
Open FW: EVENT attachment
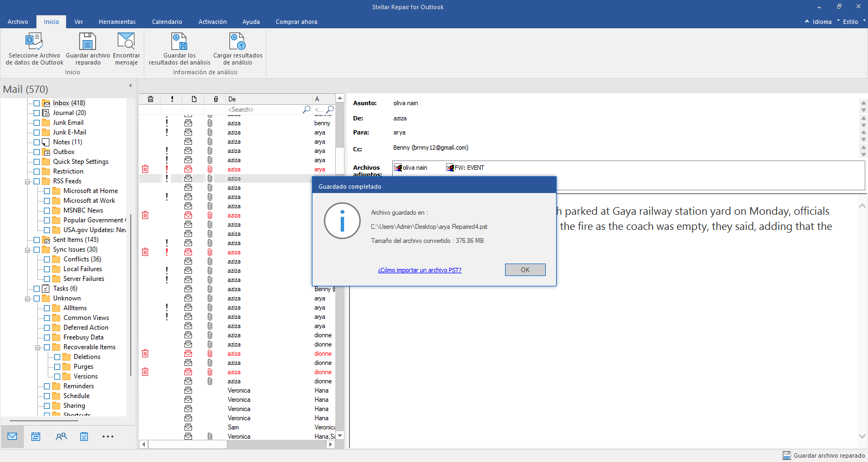point(465,168)
